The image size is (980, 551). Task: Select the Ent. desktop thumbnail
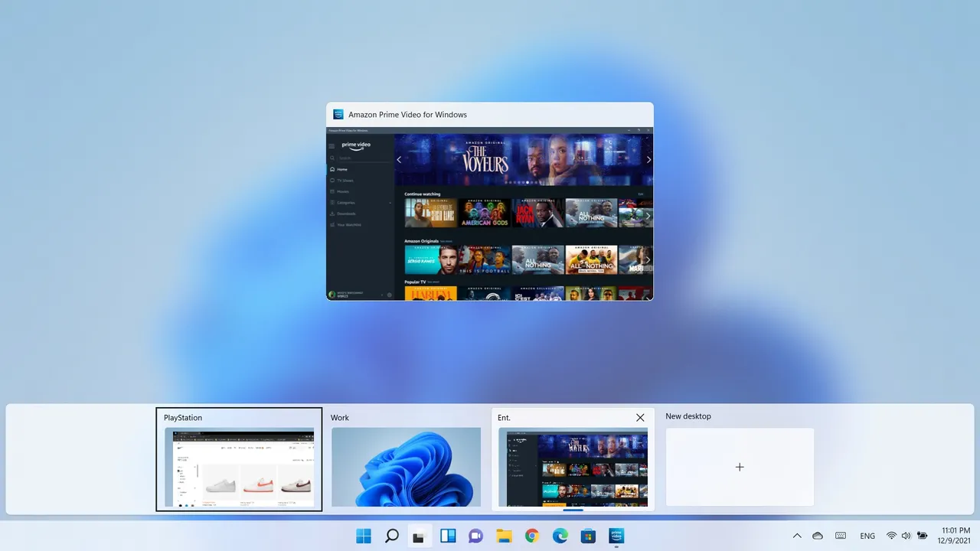point(573,467)
